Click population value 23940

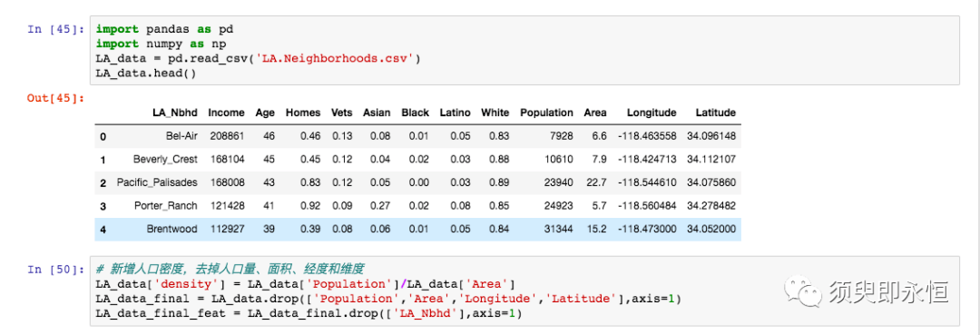coord(558,182)
